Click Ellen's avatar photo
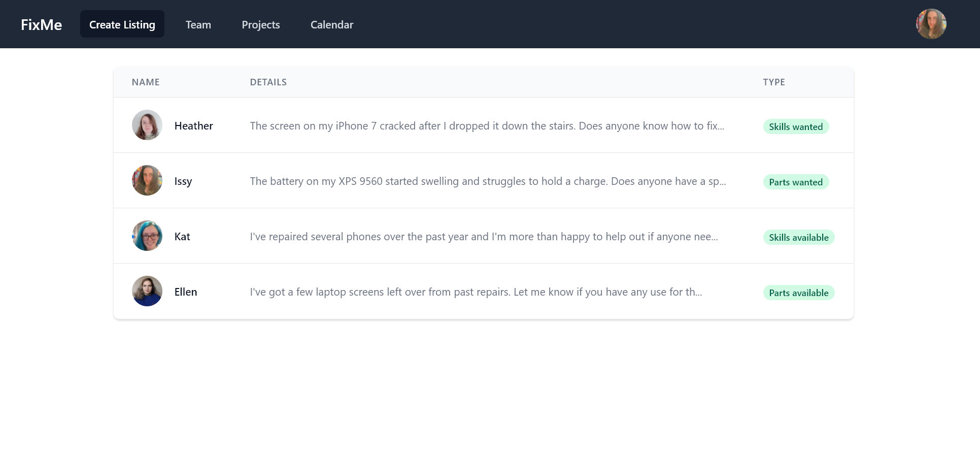 (147, 291)
